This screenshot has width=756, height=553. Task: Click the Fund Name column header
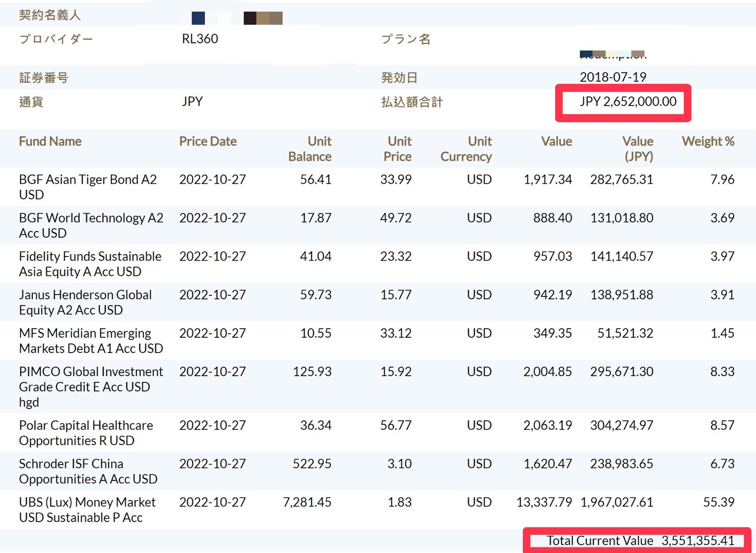[x=50, y=141]
